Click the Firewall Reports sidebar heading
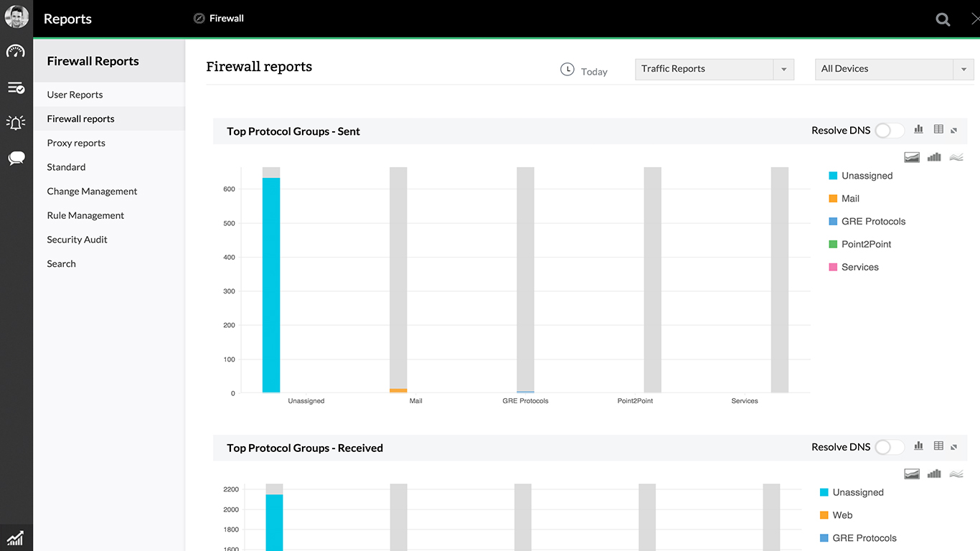The width and height of the screenshot is (980, 551). tap(93, 61)
